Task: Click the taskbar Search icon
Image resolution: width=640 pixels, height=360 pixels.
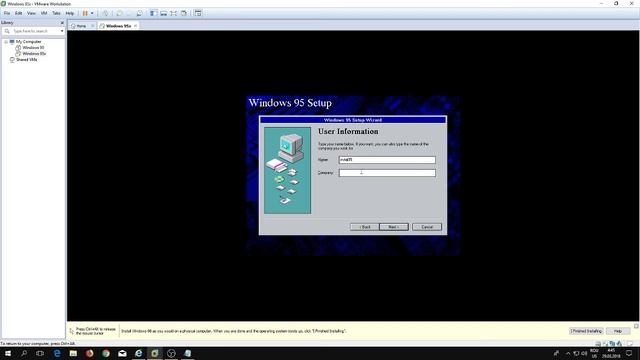Action: click(24, 353)
